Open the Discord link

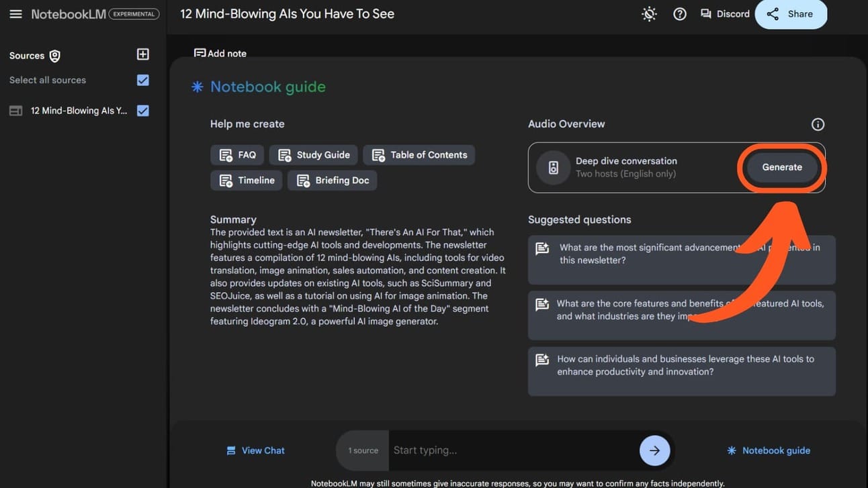(725, 14)
